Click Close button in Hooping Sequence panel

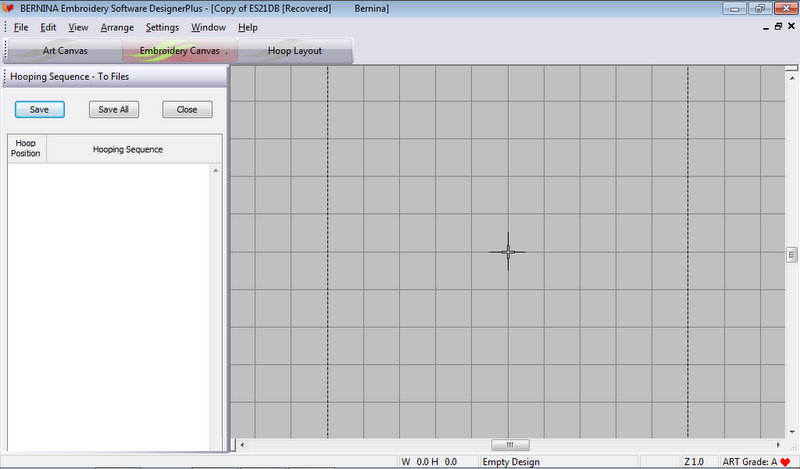click(187, 110)
